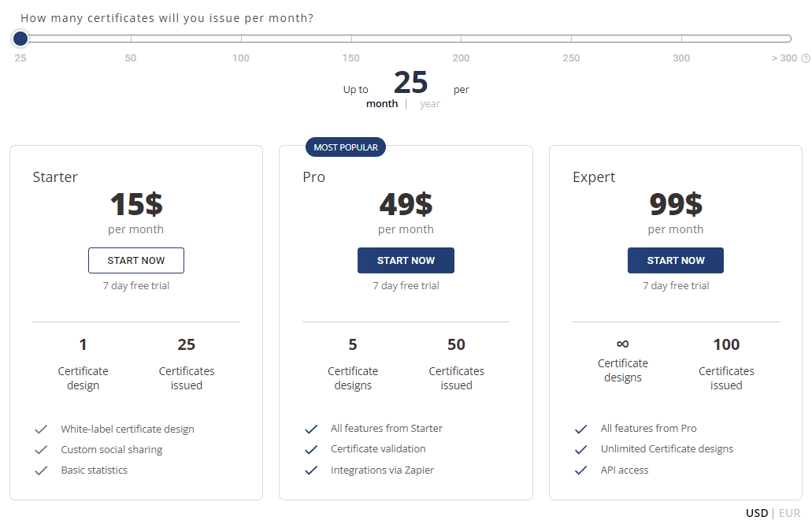Click the certificate quantity slider handle
The image size is (812, 528).
tap(20, 38)
